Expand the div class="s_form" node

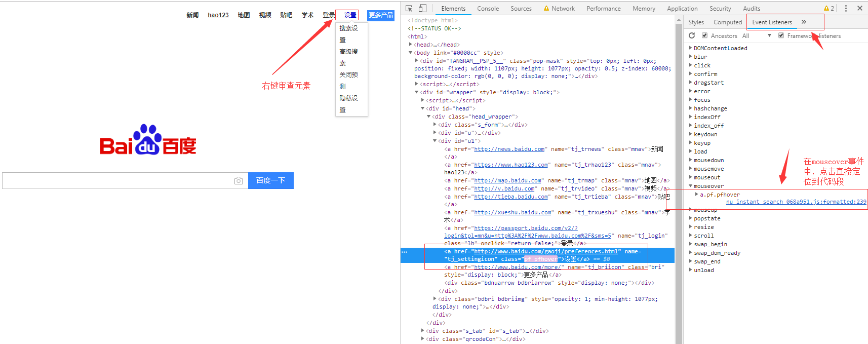coord(435,125)
